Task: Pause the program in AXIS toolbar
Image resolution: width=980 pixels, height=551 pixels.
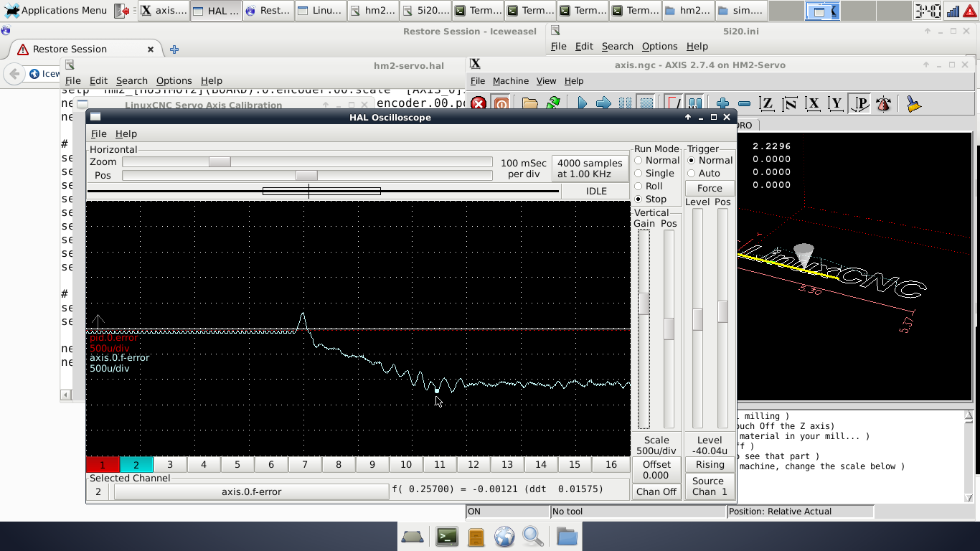Action: pos(626,104)
